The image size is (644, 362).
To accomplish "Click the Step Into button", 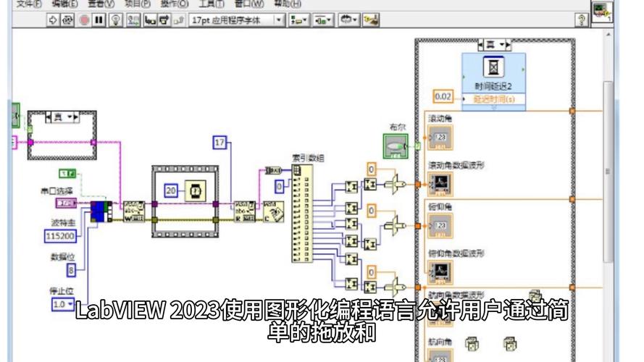I will point(150,20).
